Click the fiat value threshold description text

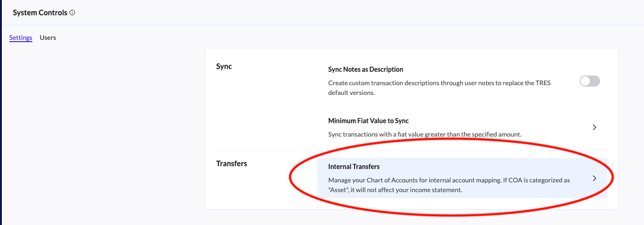[425, 134]
